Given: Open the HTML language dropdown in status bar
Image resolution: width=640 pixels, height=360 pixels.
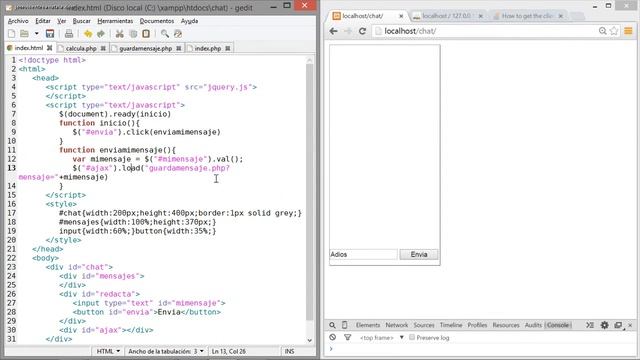Looking at the screenshot, I should pyautogui.click(x=108, y=351).
